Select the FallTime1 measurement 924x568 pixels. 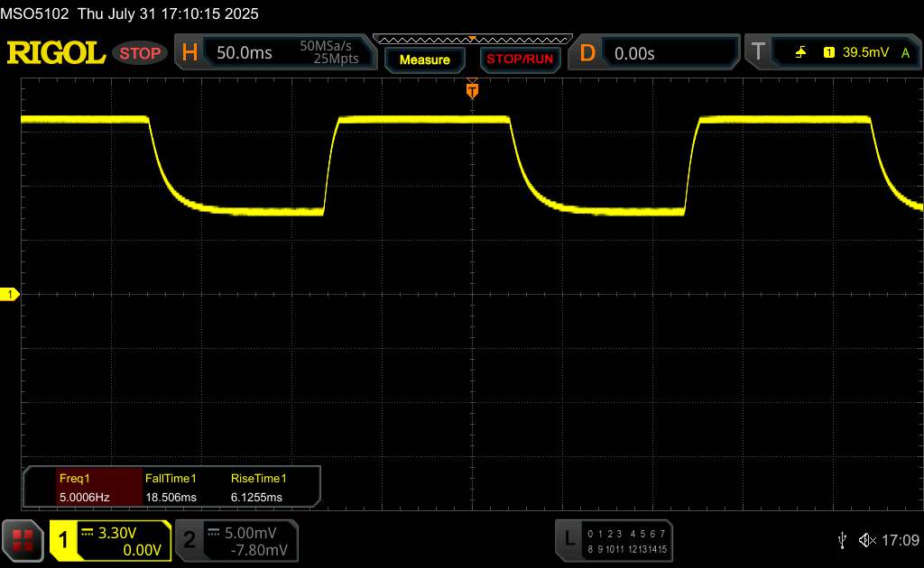[171, 479]
